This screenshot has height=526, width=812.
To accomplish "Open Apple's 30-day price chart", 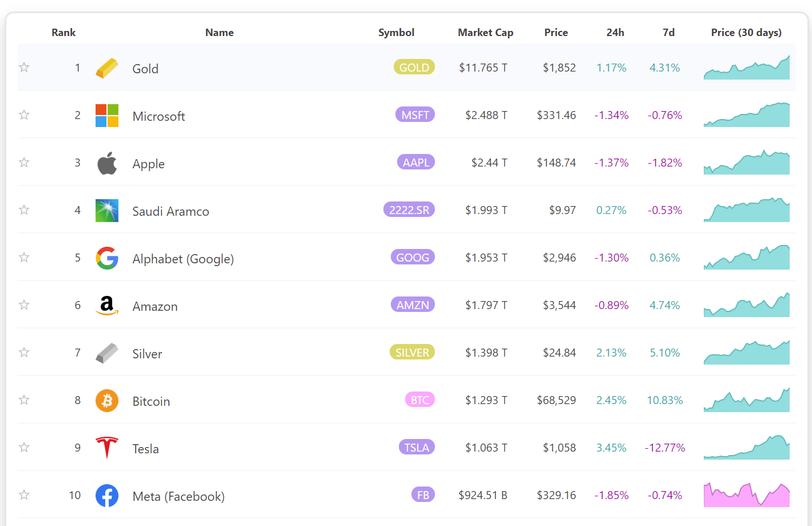I will (x=747, y=163).
